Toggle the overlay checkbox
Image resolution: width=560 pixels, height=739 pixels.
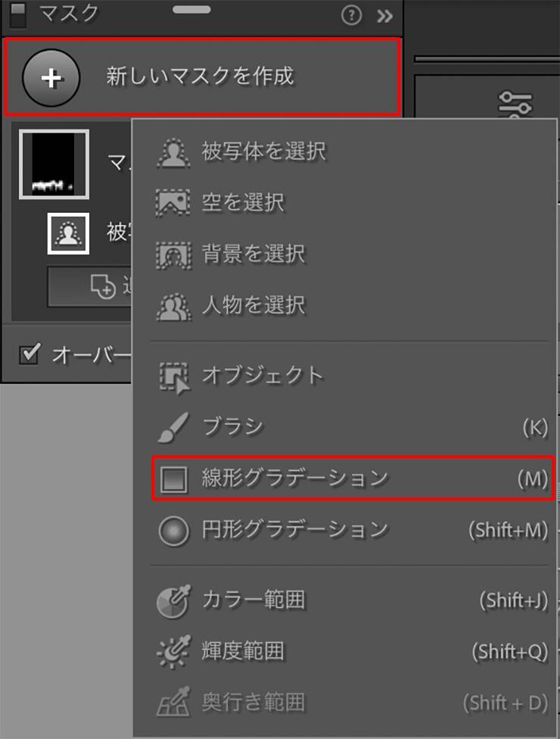click(x=29, y=354)
